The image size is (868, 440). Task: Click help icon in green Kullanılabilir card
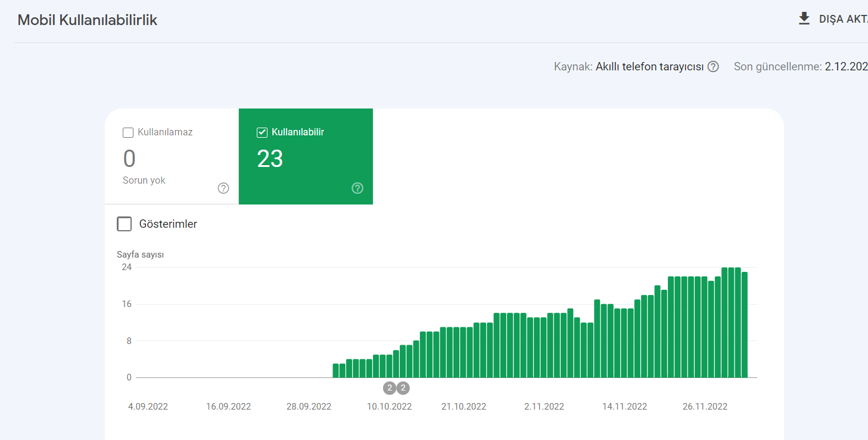[357, 188]
